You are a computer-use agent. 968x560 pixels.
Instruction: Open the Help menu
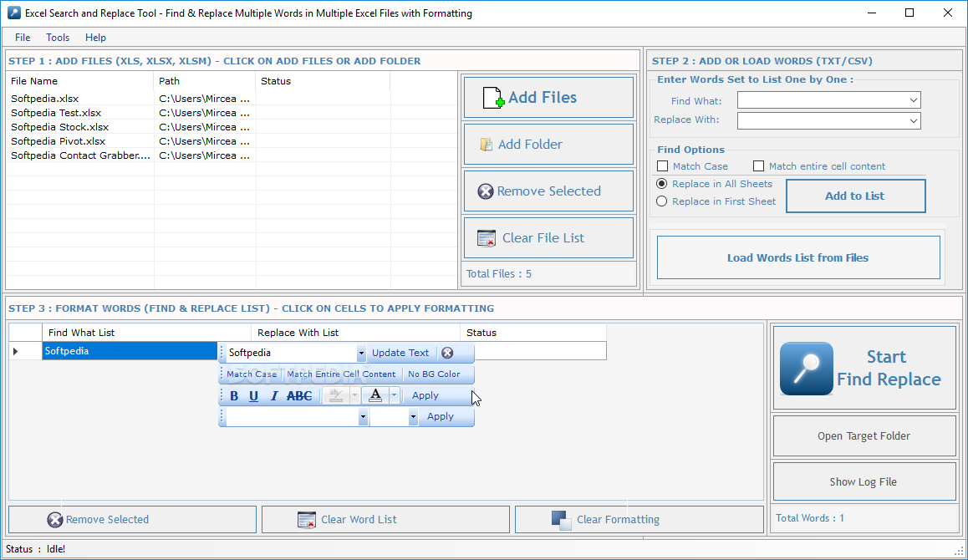coord(95,38)
